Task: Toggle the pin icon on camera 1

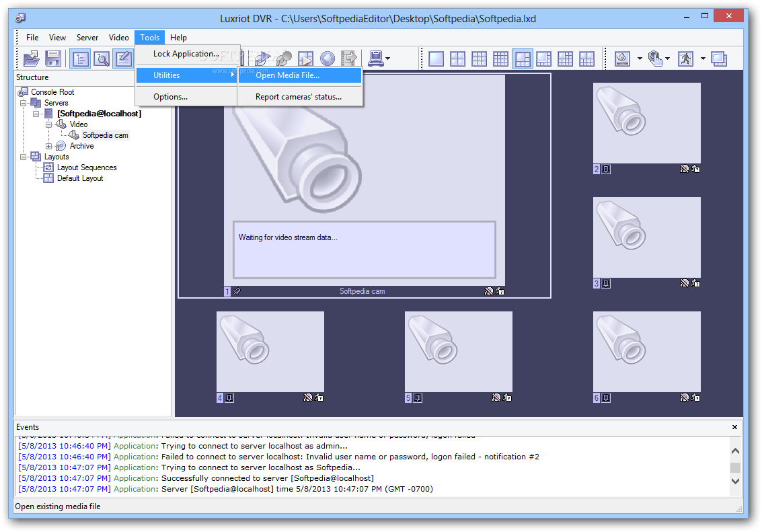Action: [237, 291]
